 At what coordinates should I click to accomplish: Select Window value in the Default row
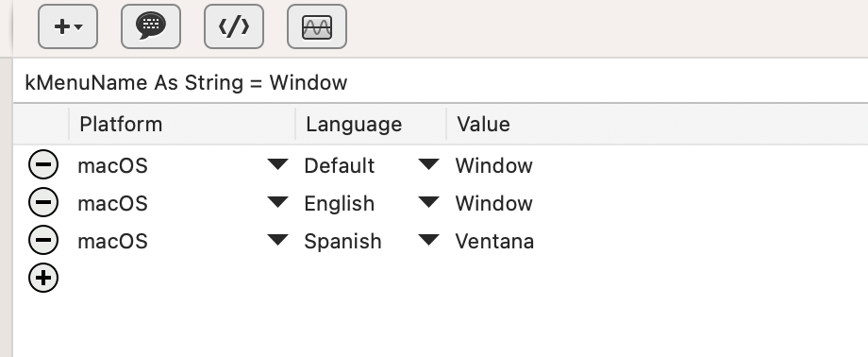click(493, 166)
